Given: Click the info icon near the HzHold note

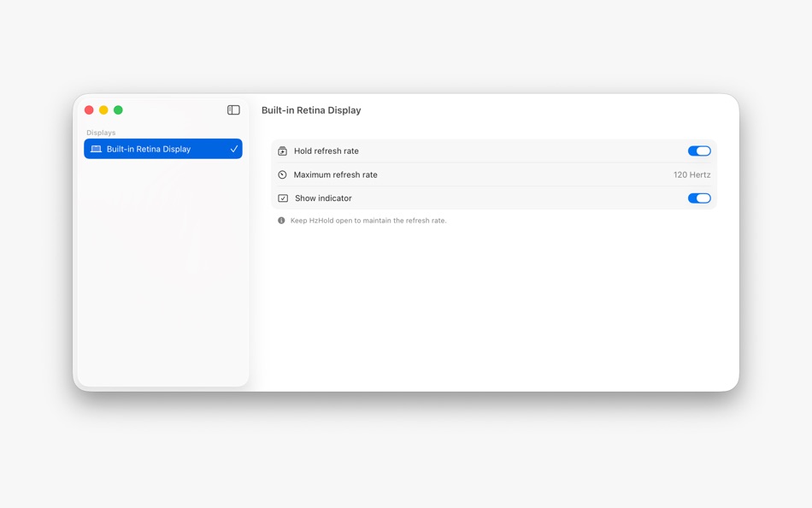Looking at the screenshot, I should (x=281, y=221).
